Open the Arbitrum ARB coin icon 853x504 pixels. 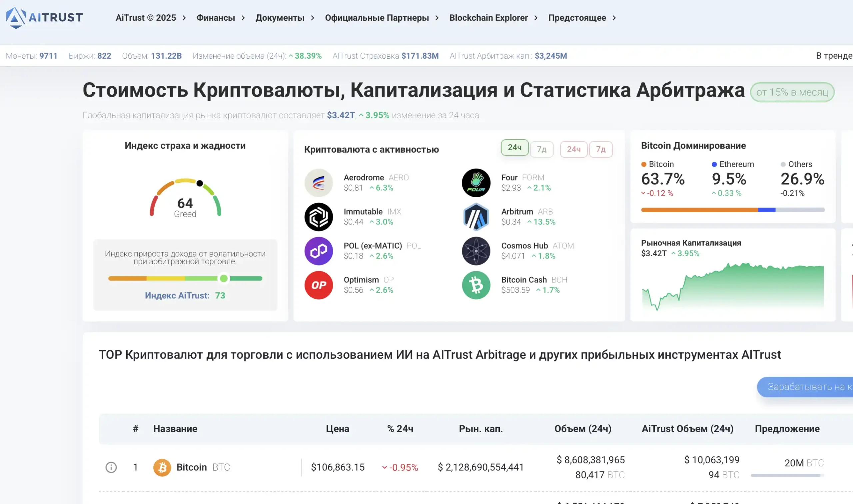pyautogui.click(x=476, y=217)
